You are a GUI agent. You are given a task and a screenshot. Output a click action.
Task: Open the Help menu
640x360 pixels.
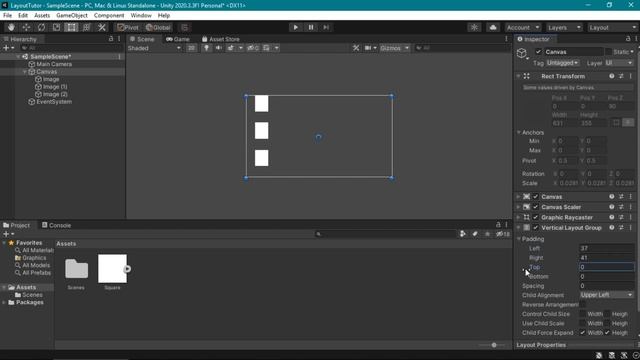[x=164, y=16]
